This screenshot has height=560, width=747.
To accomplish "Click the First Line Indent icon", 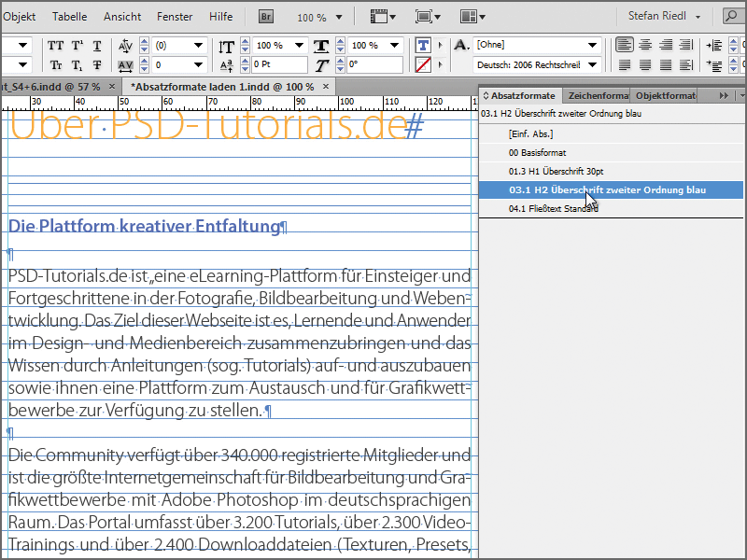I will click(714, 65).
